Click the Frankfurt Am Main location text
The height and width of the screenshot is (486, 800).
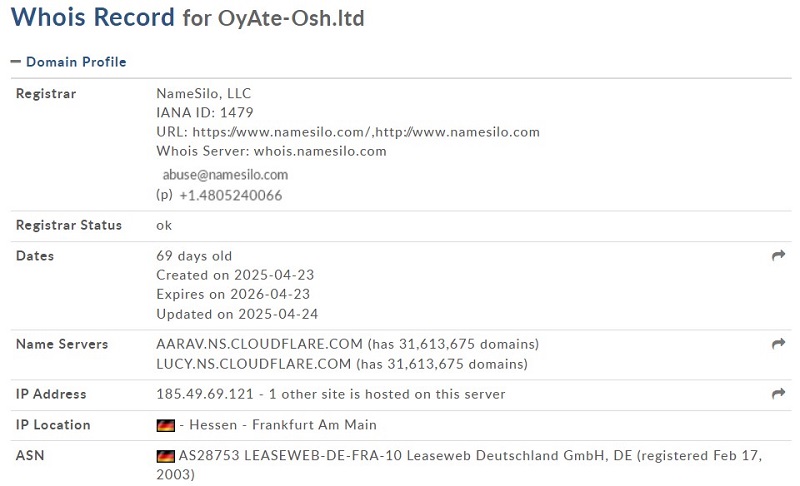(314, 425)
